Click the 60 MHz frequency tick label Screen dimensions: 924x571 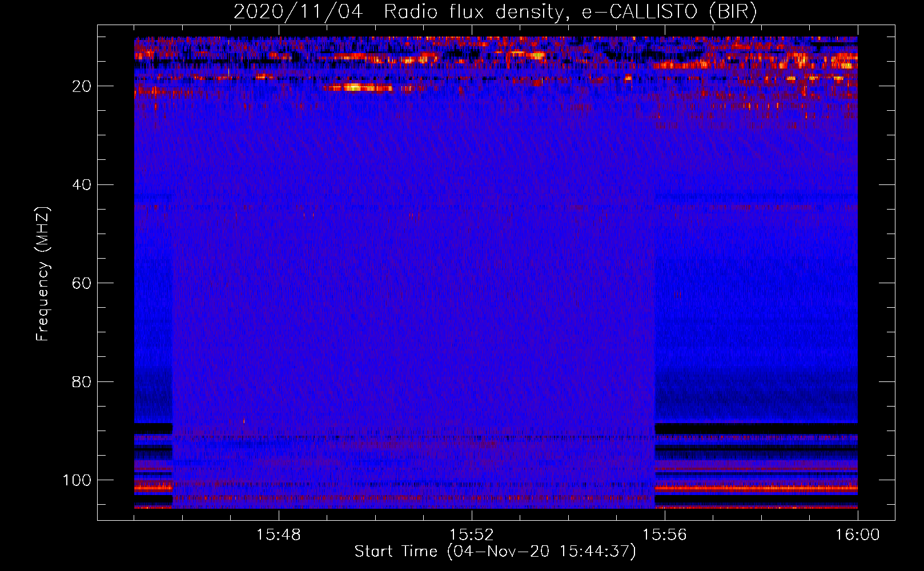tap(82, 283)
